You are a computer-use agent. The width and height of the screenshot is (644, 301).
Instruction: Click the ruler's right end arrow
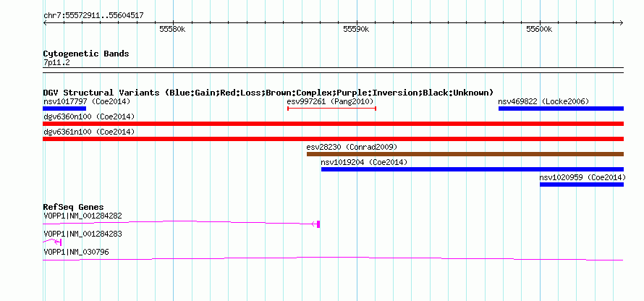(x=622, y=22)
